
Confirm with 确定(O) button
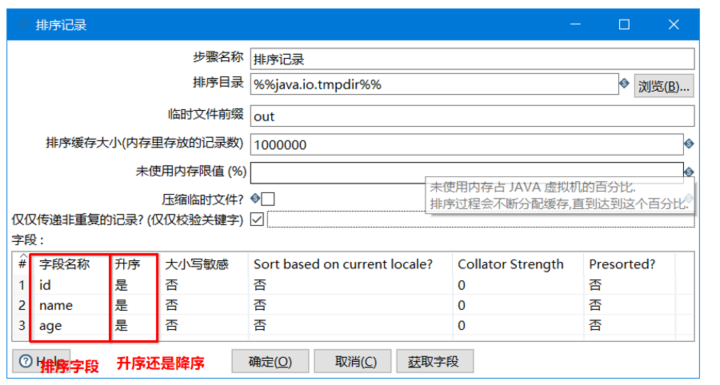(270, 362)
